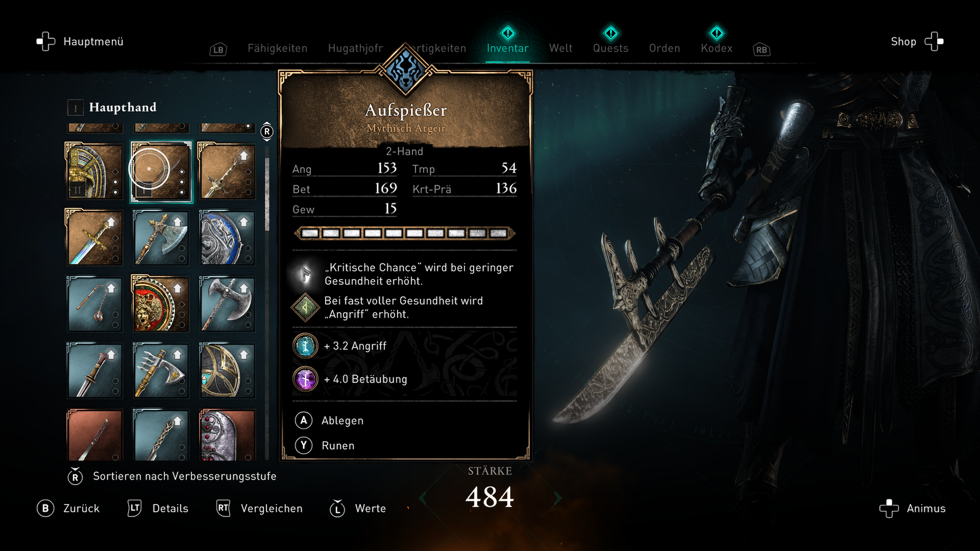The image size is (980, 551).
Task: Click the Angriff rune slot icon
Action: click(305, 346)
